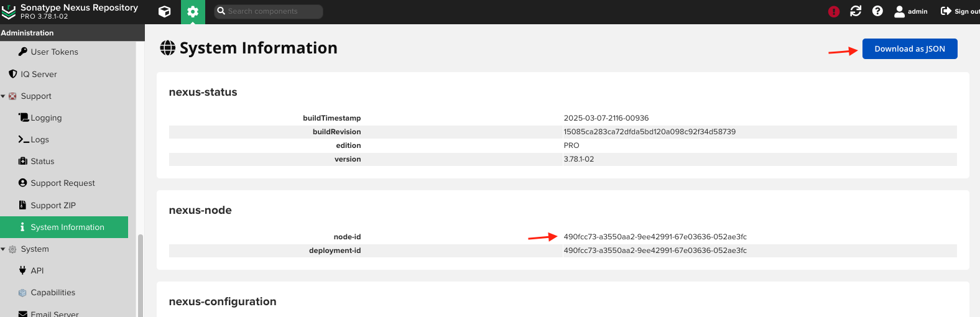Click the User Tokens key icon
The height and width of the screenshot is (317, 980).
click(23, 52)
